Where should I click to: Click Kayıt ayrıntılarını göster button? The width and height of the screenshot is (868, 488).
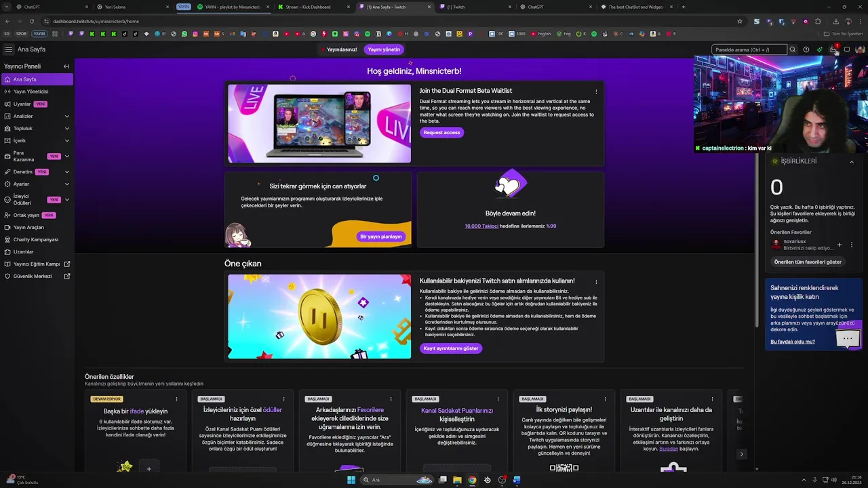click(x=451, y=348)
